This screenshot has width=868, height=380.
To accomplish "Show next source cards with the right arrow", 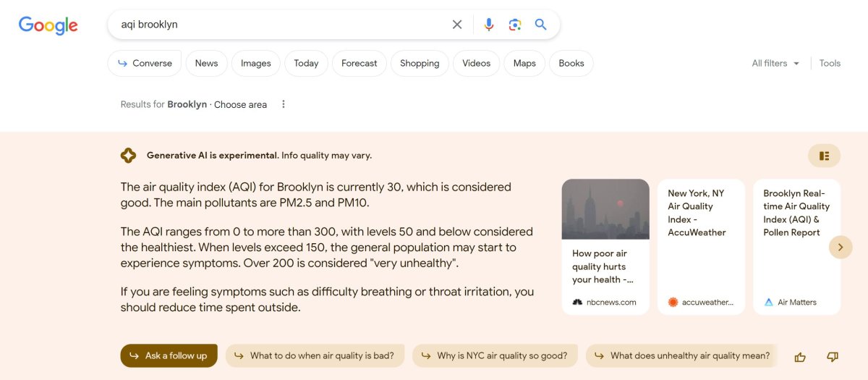I will point(841,247).
